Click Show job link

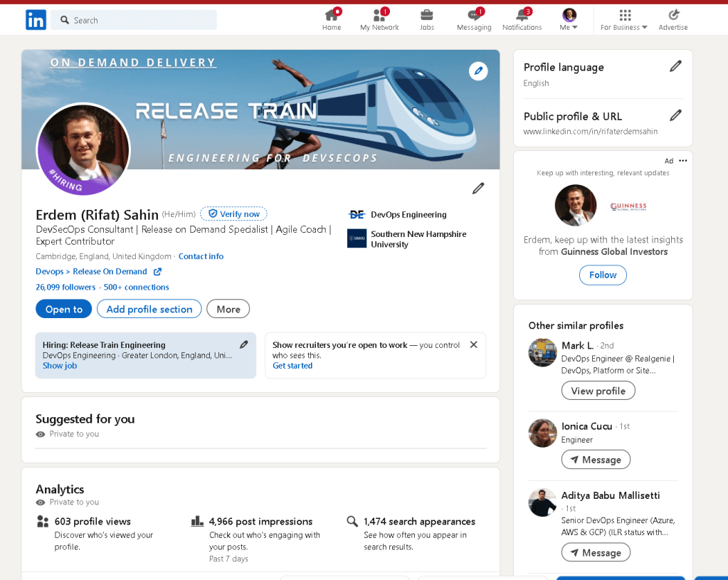pos(60,366)
